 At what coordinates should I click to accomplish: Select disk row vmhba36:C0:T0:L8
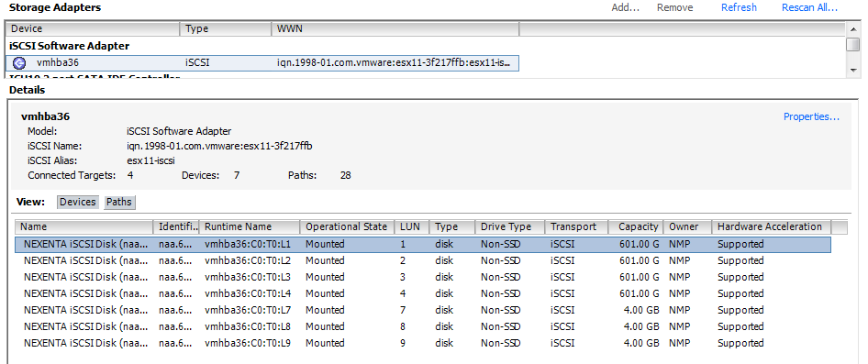point(423,327)
